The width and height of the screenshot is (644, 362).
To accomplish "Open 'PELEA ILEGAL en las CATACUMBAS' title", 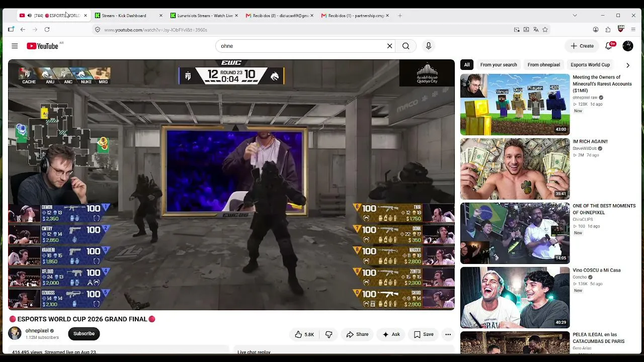I will [x=599, y=338].
